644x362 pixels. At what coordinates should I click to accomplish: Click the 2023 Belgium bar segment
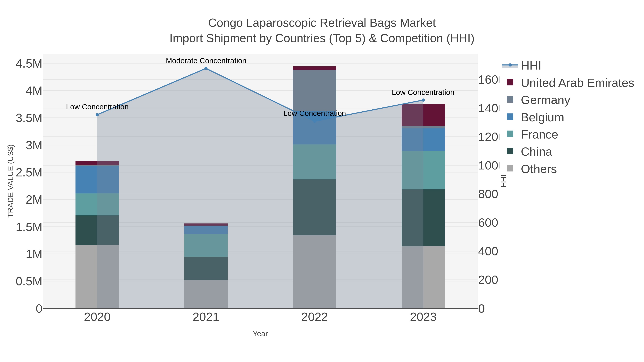(423, 140)
